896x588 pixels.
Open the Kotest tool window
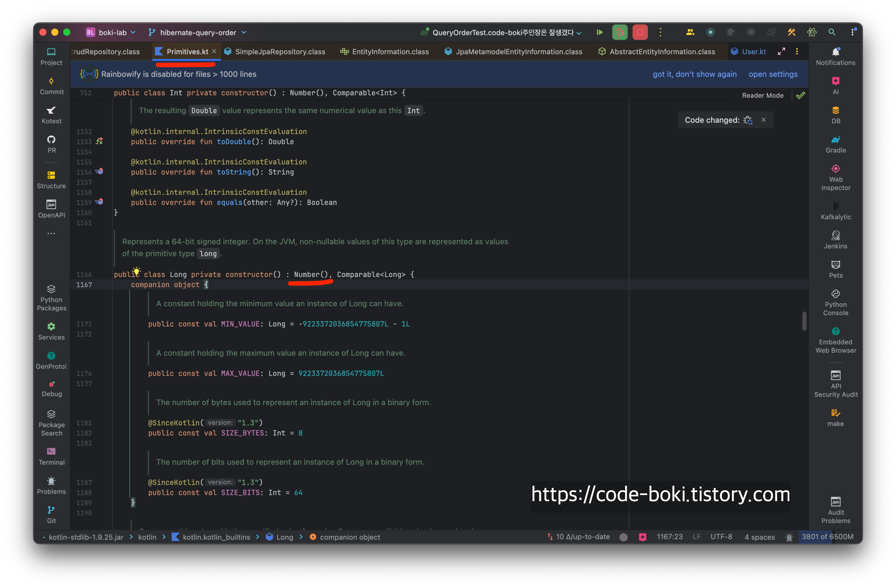51,114
